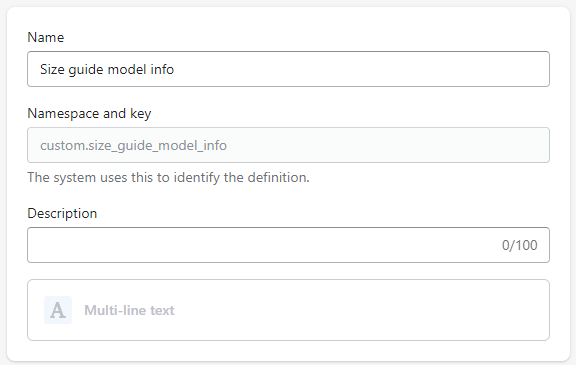Click inside the empty Description field
Image resolution: width=576 pixels, height=365 pixels.
288,245
